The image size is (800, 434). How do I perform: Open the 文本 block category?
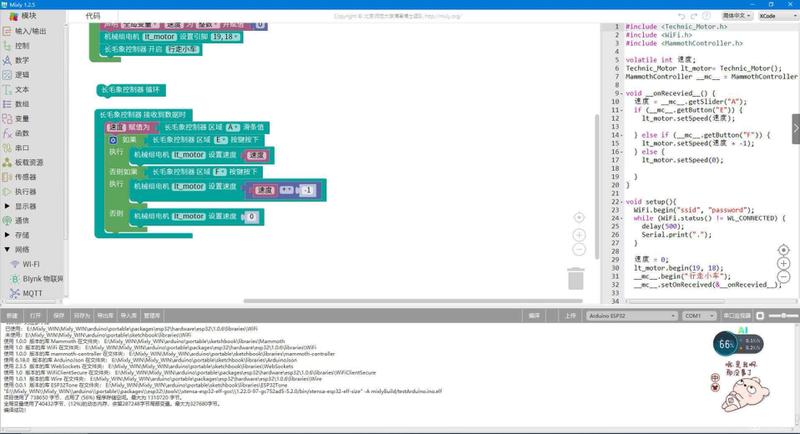(x=22, y=90)
